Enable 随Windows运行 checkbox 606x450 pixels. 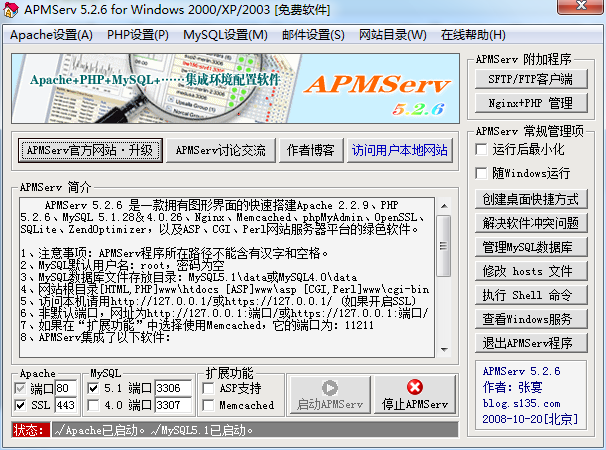pos(481,173)
